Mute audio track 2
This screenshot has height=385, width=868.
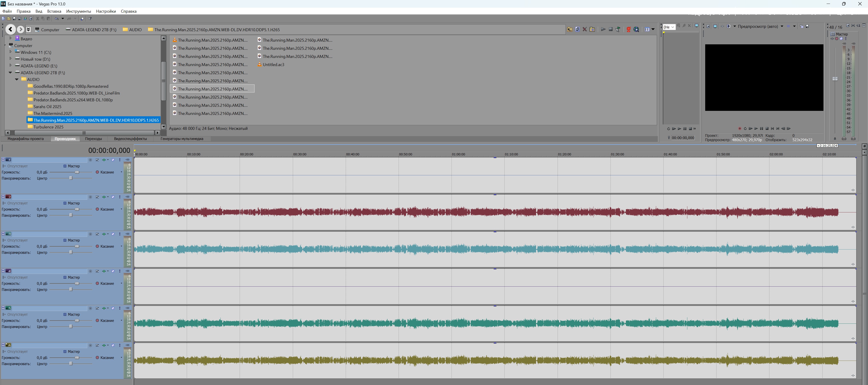(113, 197)
